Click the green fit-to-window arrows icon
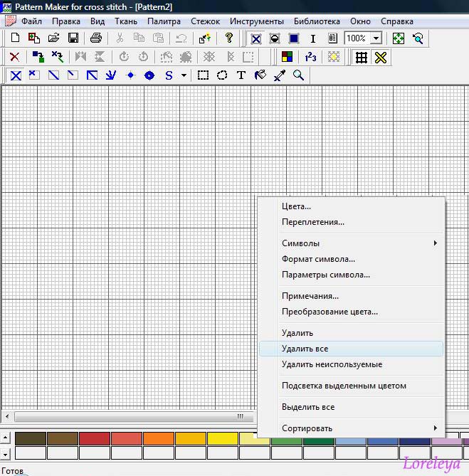469x476 pixels. pos(399,38)
